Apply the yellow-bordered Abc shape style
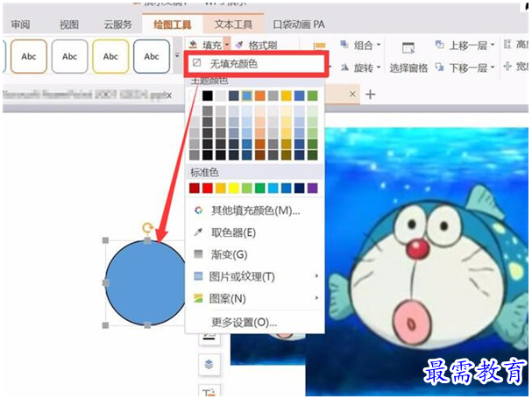The image size is (532, 399). pos(110,56)
